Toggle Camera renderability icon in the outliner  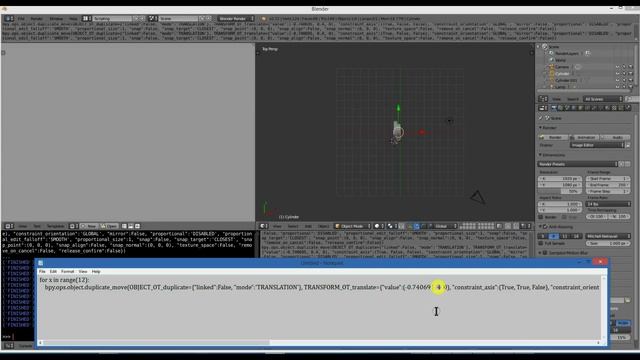point(631,67)
